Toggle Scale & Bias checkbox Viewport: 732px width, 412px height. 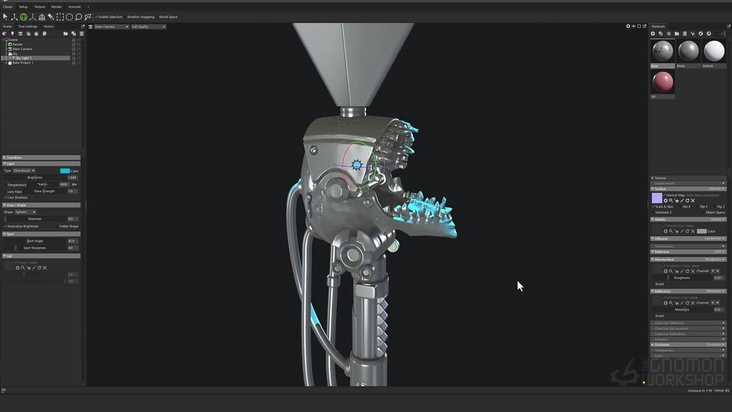point(663,206)
